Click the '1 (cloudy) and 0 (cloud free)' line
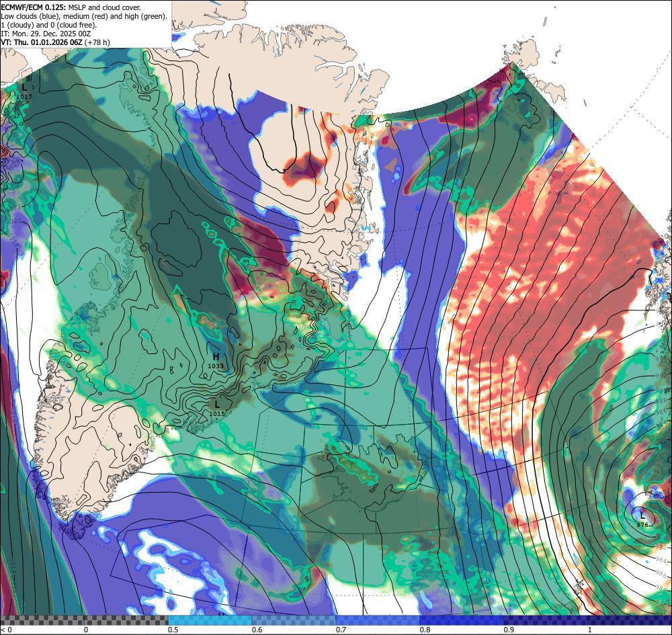Screen dimensions: 672x635 click(49, 25)
